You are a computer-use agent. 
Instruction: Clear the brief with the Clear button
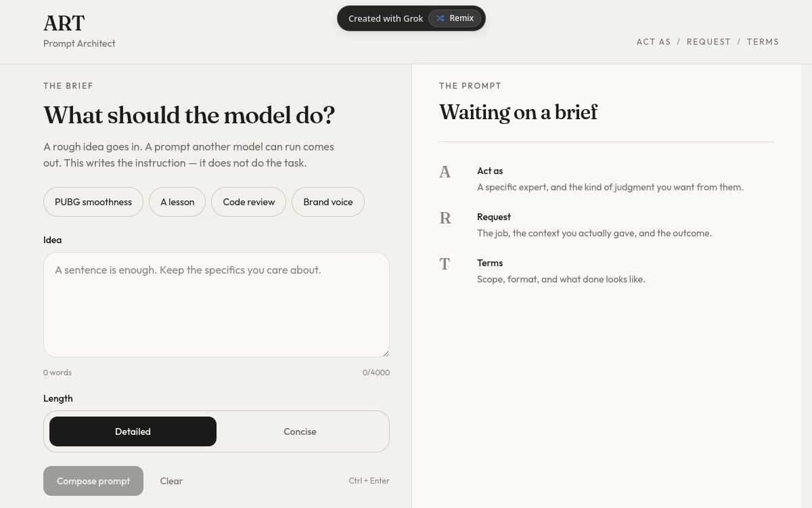(x=171, y=481)
